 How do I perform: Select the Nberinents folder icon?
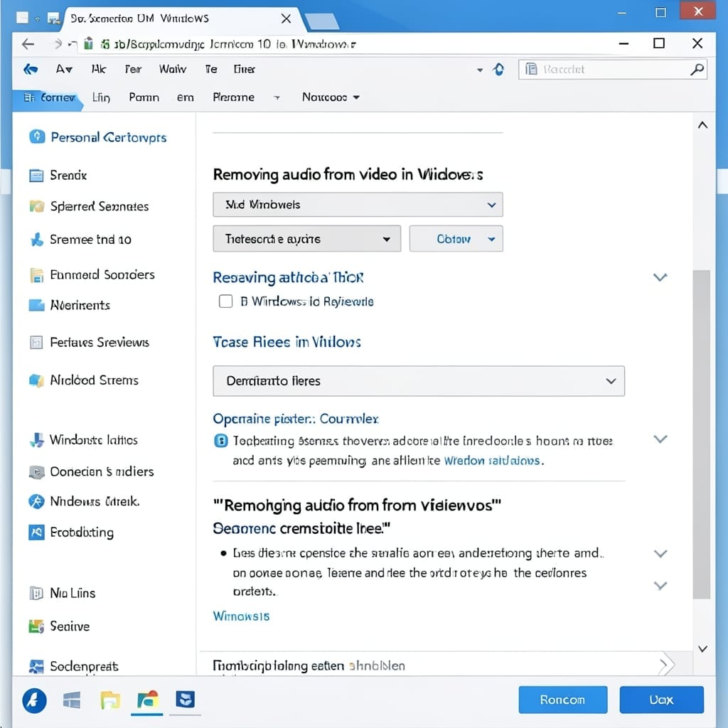pyautogui.click(x=36, y=305)
